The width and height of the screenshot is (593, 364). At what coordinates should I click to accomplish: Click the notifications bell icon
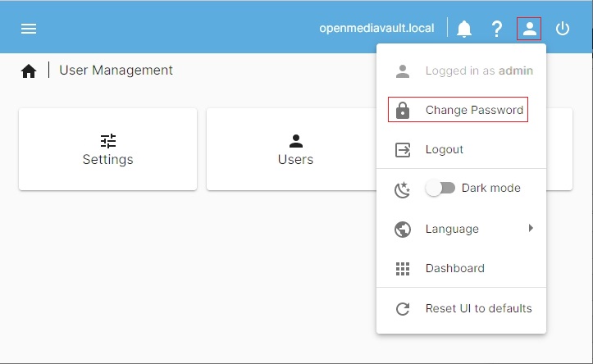click(464, 30)
